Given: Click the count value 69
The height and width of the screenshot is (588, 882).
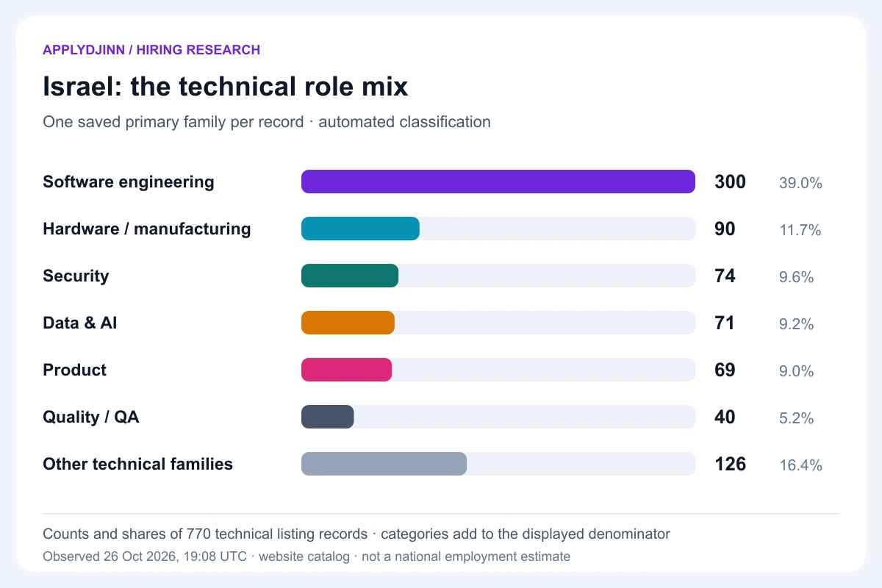Looking at the screenshot, I should (x=725, y=370).
